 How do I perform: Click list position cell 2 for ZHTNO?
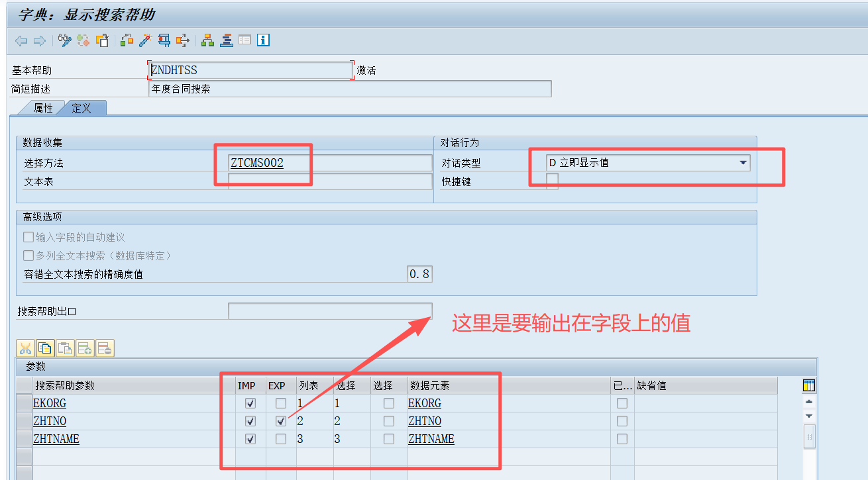315,421
